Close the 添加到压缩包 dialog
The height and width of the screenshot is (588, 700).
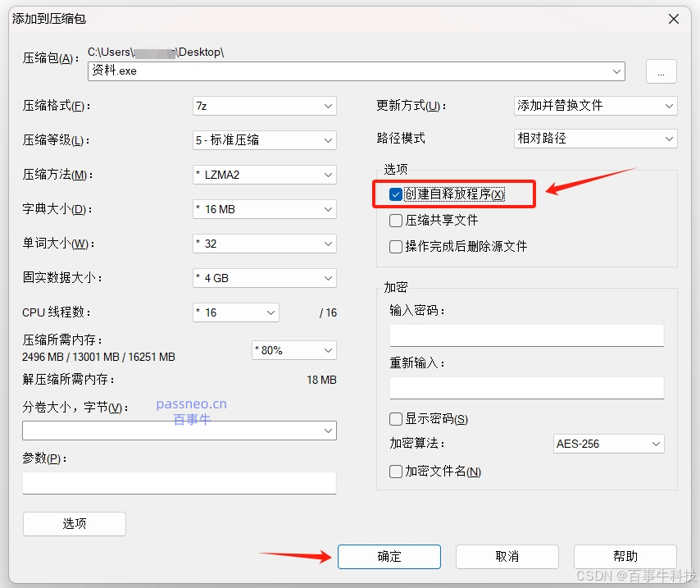674,19
